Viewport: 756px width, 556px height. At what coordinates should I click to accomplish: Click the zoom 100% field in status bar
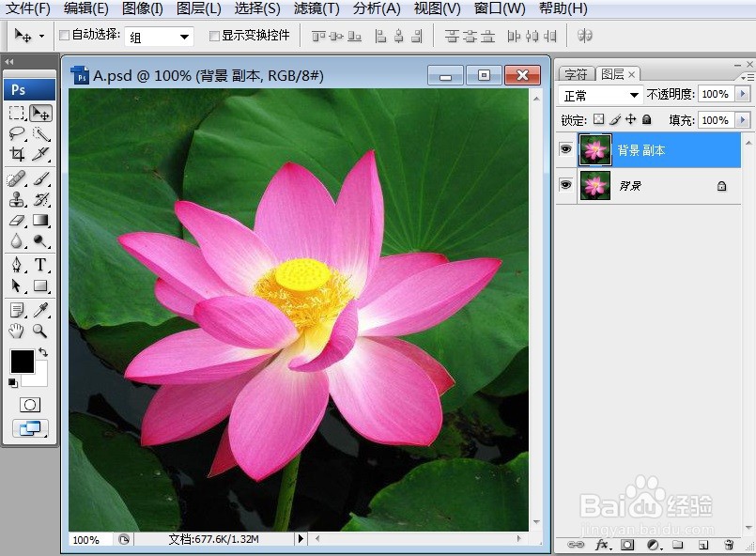click(89, 539)
